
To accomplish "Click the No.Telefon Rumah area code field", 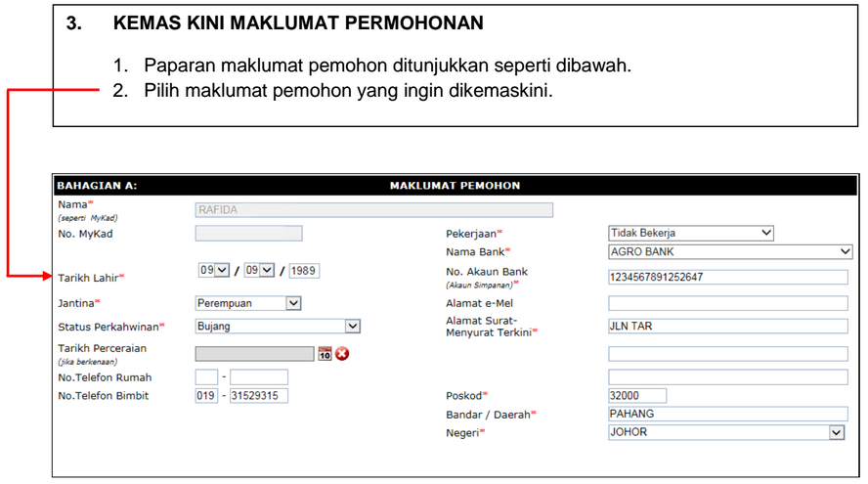I will 206,377.
